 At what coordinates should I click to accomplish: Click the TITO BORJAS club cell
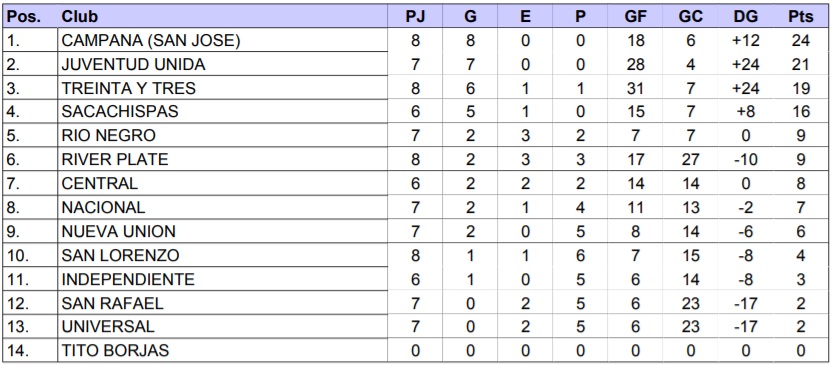(222, 351)
